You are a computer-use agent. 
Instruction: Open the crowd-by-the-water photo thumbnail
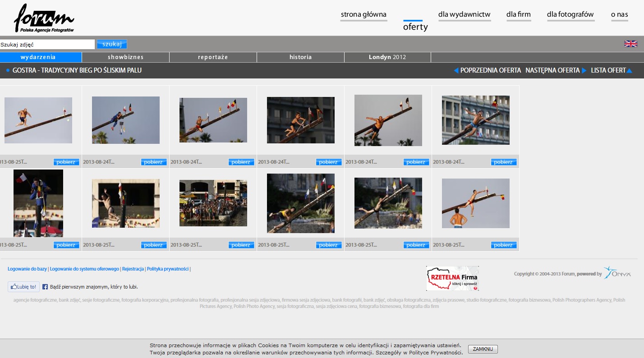point(213,203)
